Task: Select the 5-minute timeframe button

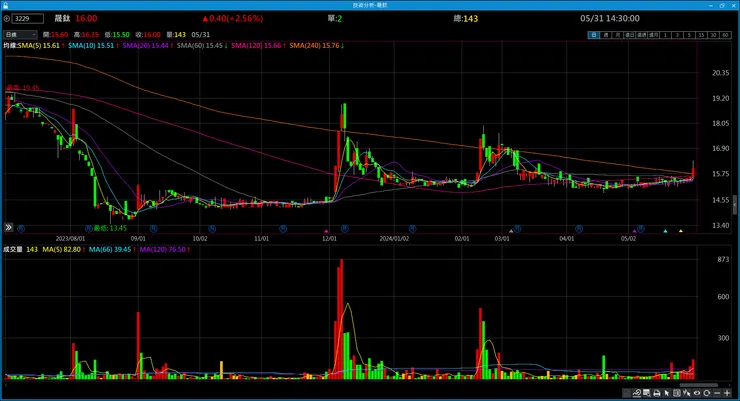Action: coord(689,35)
